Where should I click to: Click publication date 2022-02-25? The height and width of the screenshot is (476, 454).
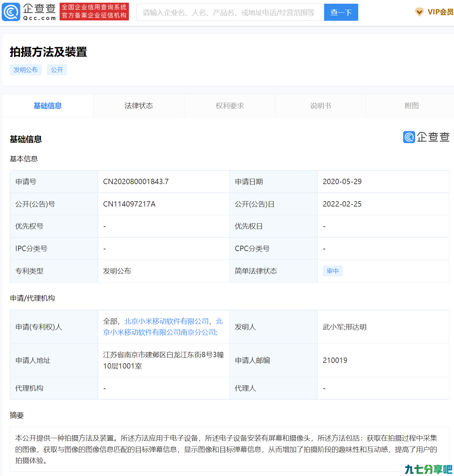[x=342, y=204]
